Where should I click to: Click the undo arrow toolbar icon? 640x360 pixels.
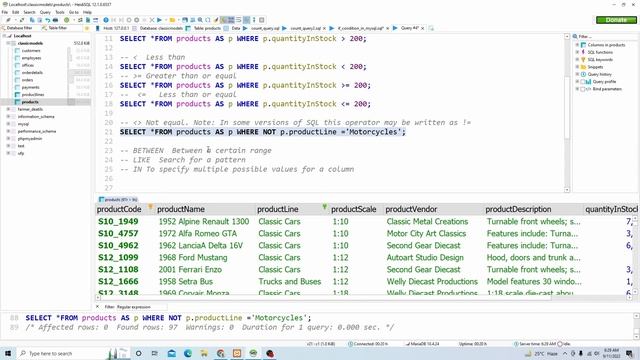coord(48,20)
